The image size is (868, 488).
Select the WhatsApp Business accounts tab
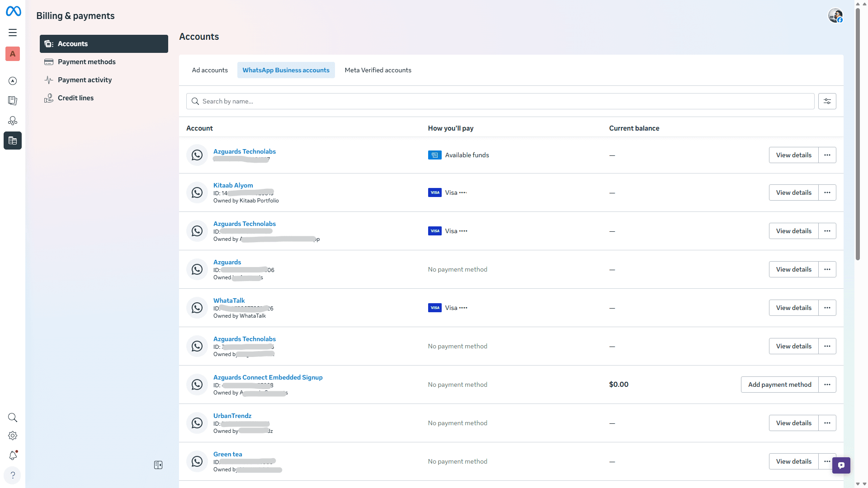(x=286, y=70)
